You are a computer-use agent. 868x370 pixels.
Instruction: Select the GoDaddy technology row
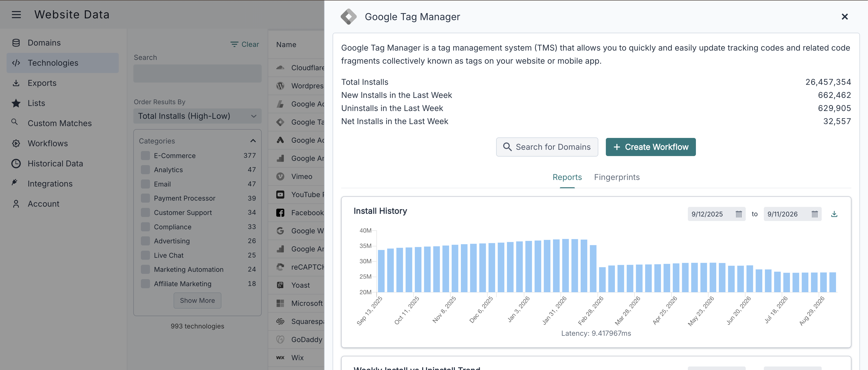click(297, 339)
